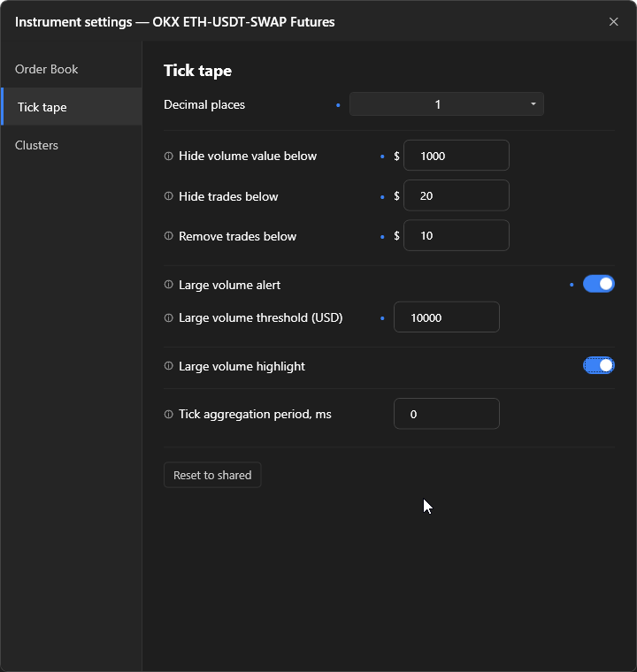Click the blue override dot beside Decimal places
This screenshot has height=672, width=637.
[338, 105]
